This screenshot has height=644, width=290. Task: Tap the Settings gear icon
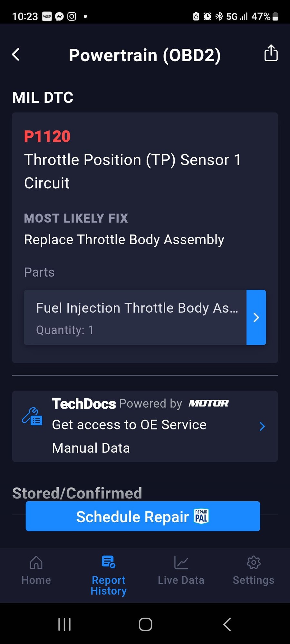pos(254,563)
